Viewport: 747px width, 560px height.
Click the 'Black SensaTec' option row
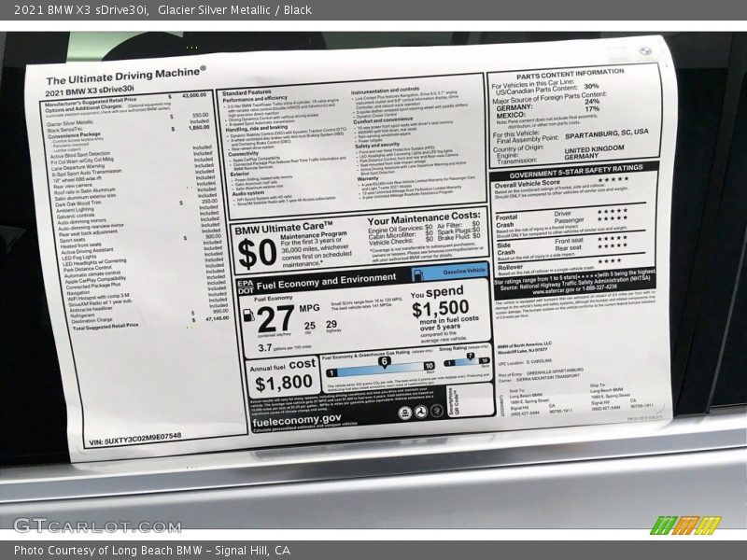click(x=64, y=130)
